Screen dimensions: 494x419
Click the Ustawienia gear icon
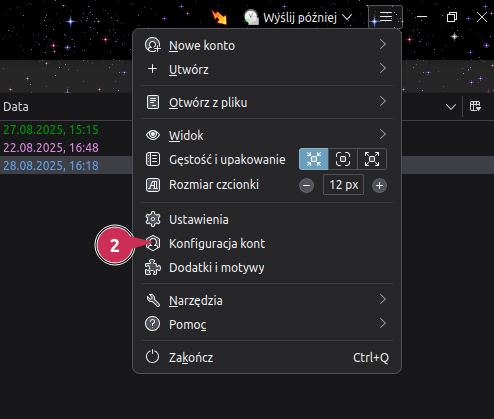[x=153, y=219]
